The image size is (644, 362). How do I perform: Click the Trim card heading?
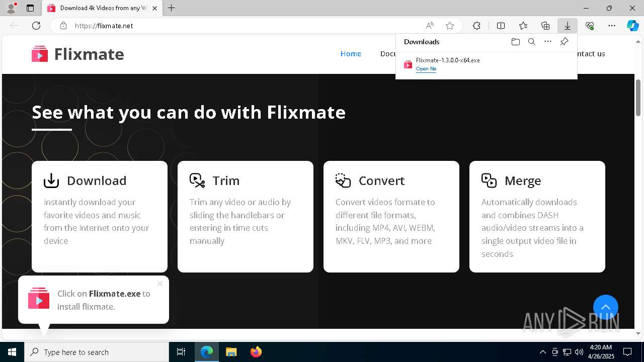pos(226,180)
